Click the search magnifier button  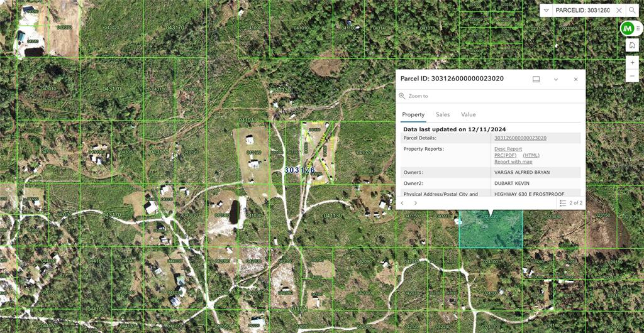click(632, 10)
